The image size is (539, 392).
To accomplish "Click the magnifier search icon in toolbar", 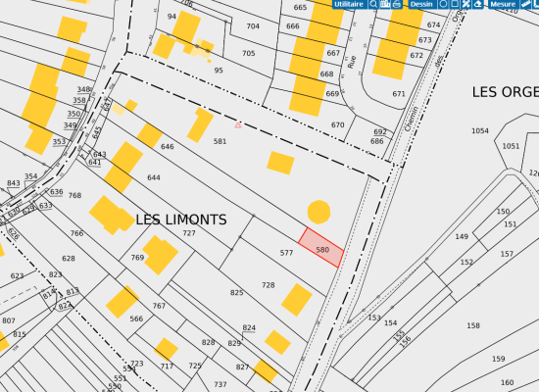I will [373, 4].
